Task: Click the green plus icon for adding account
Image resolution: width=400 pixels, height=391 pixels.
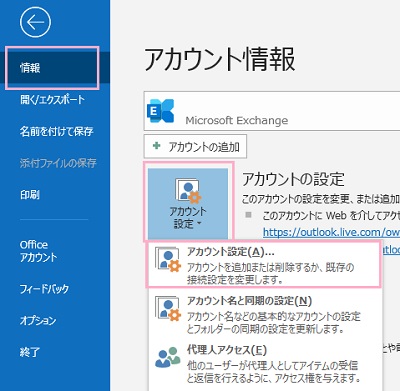Action: [x=156, y=146]
